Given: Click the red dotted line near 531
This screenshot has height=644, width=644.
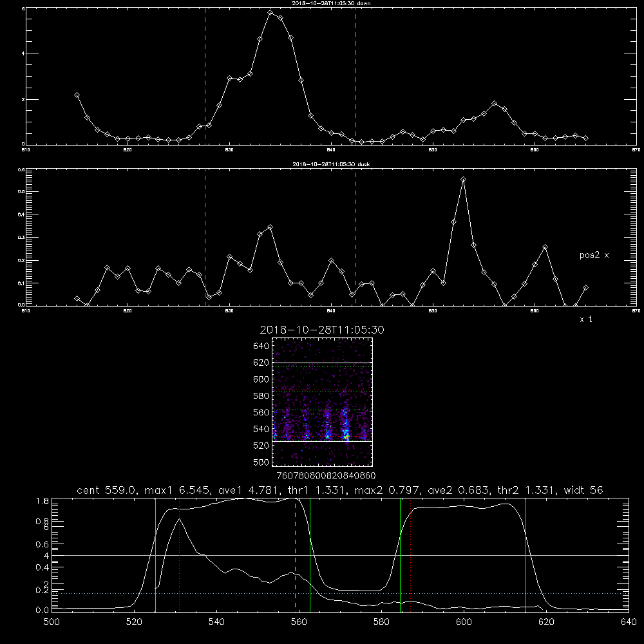Looking at the screenshot, I should tap(180, 555).
